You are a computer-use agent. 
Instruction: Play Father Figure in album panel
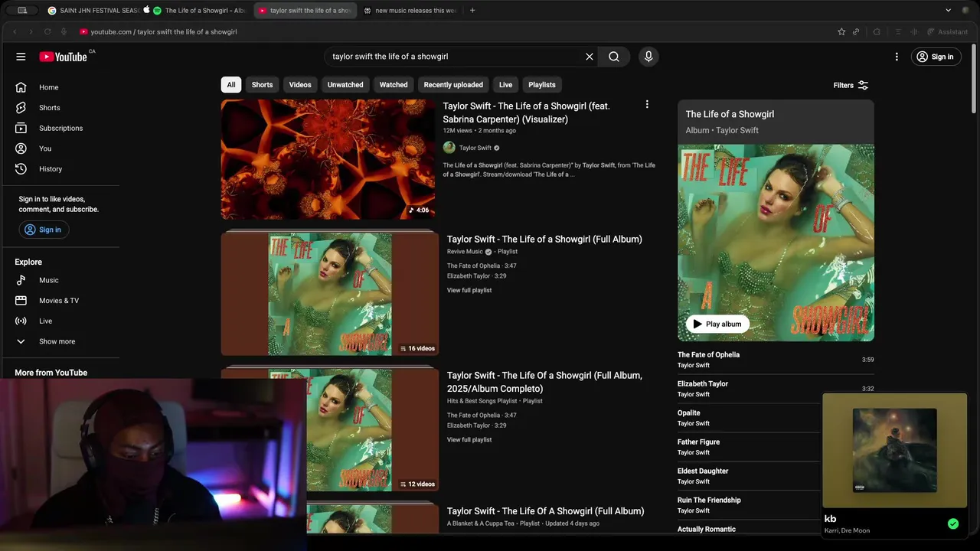pyautogui.click(x=749, y=447)
